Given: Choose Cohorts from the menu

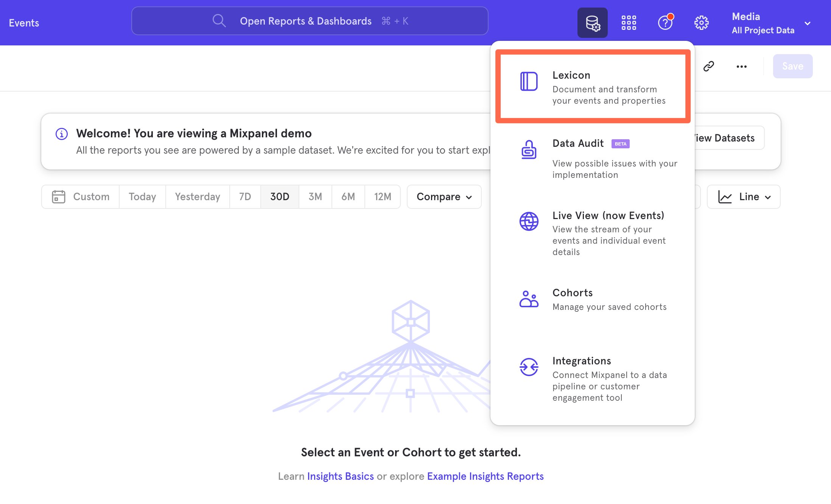Looking at the screenshot, I should 593,299.
